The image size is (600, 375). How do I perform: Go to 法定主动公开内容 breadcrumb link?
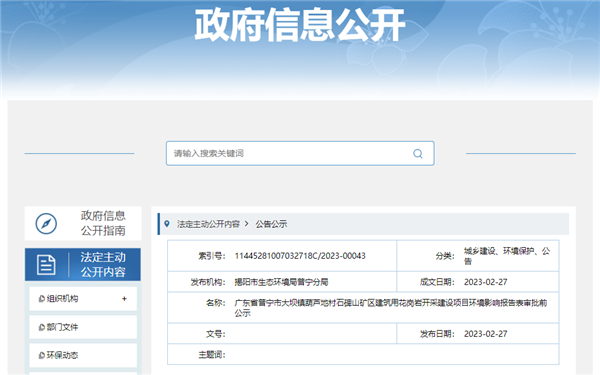(208, 224)
